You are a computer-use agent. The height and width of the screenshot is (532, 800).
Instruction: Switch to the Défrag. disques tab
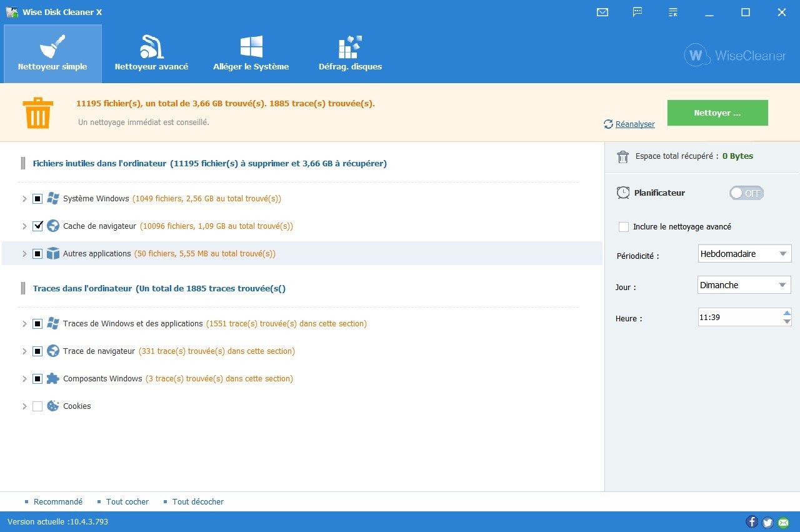pos(350,54)
